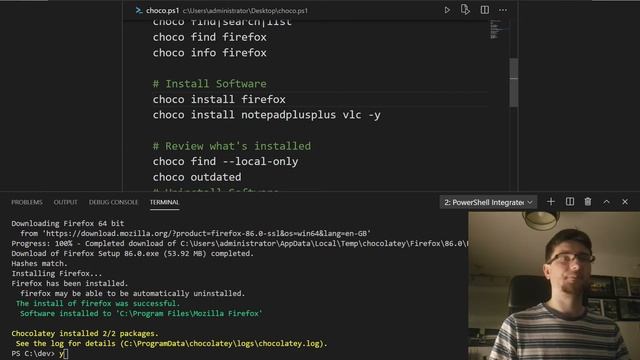Click the terminal prompt 'PS C:\dev>' input

point(40,353)
